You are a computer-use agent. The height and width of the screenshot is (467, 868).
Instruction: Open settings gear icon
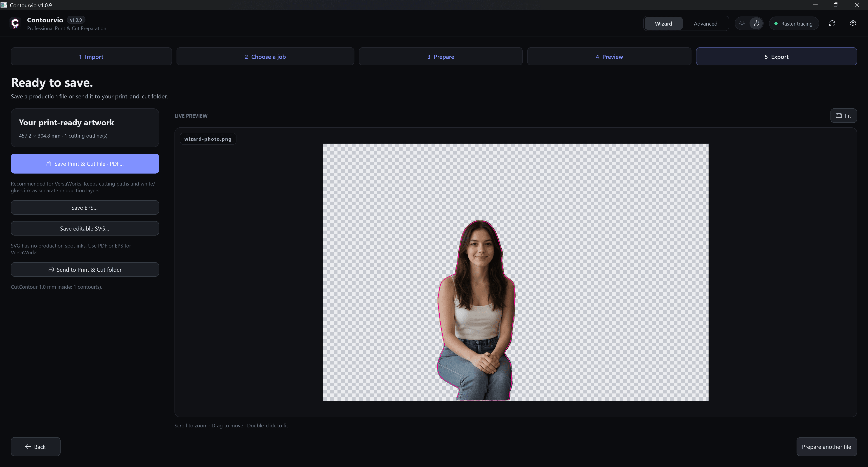coord(853,24)
